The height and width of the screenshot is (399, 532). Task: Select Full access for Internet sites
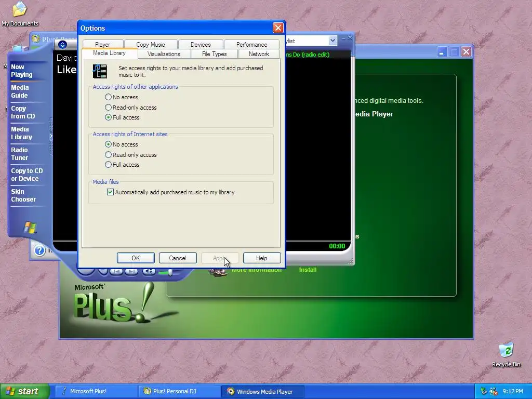122,165
